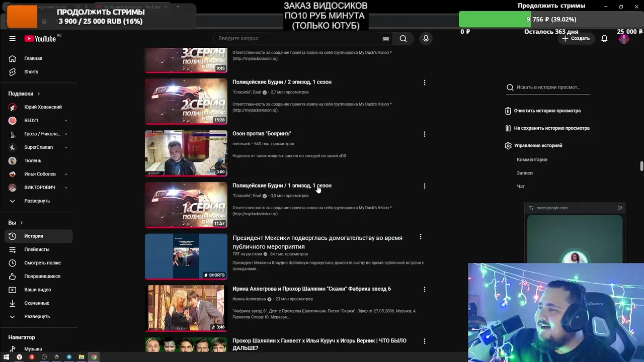Open title Полицейские Будни / 1 эпизод, 1 сезон
644x362 pixels.
point(282,186)
